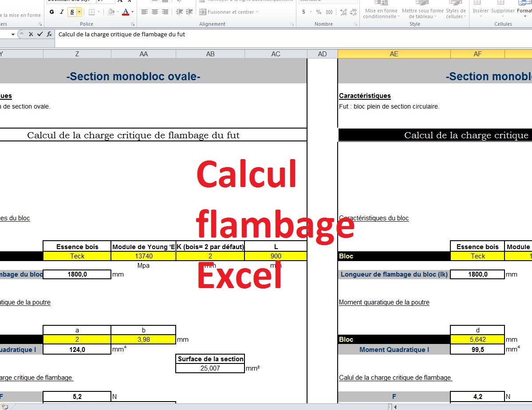Viewport: 532px width, 410px height.
Task: Apply percent style format
Action: tap(319, 12)
